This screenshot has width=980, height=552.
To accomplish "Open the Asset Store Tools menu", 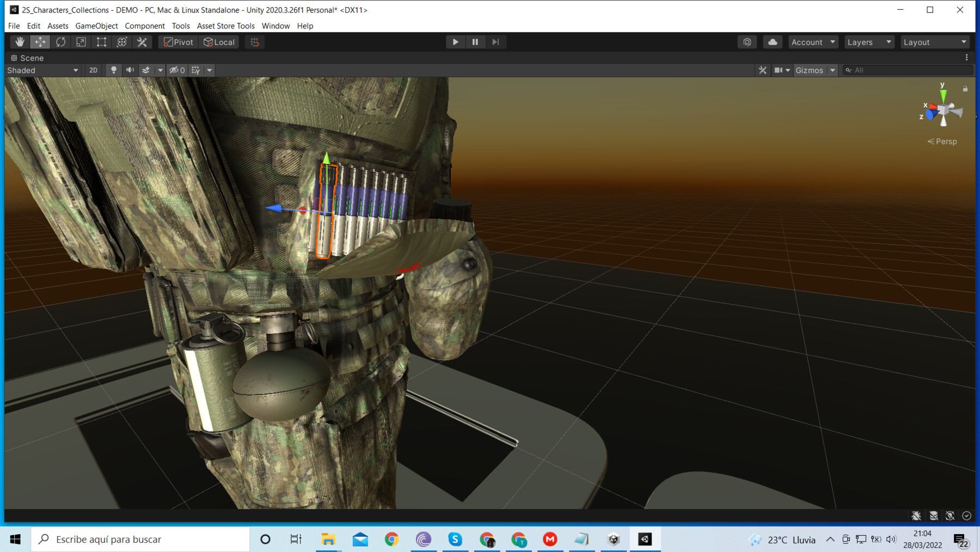I will tap(225, 26).
